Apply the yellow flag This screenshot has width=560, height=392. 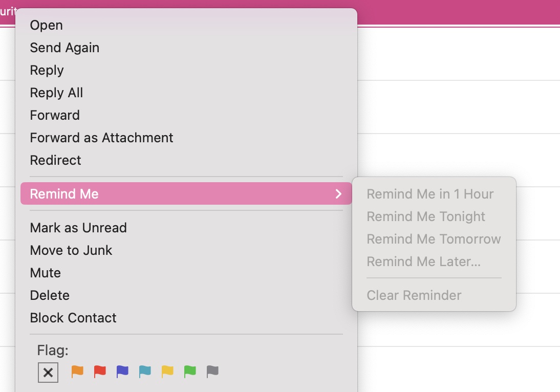pos(167,372)
